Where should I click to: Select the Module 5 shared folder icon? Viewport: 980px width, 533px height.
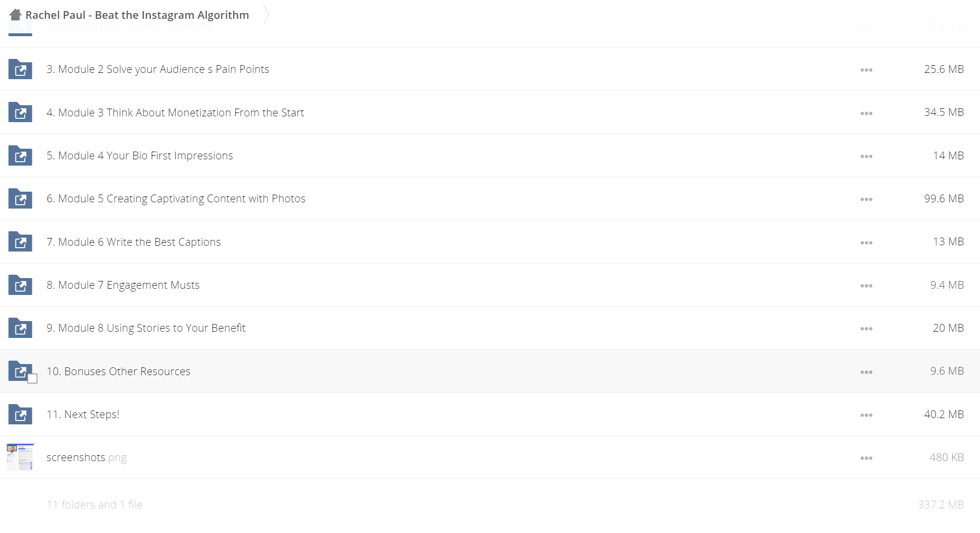click(20, 198)
